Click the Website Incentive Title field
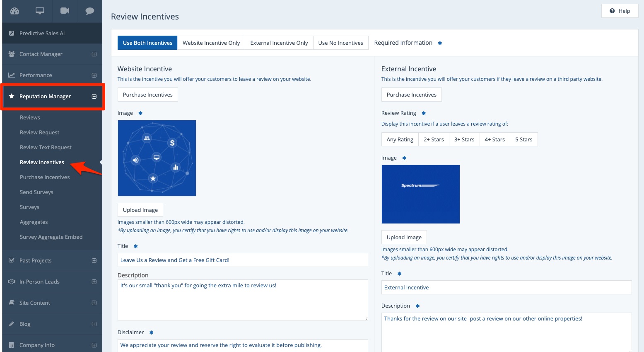 coord(243,260)
